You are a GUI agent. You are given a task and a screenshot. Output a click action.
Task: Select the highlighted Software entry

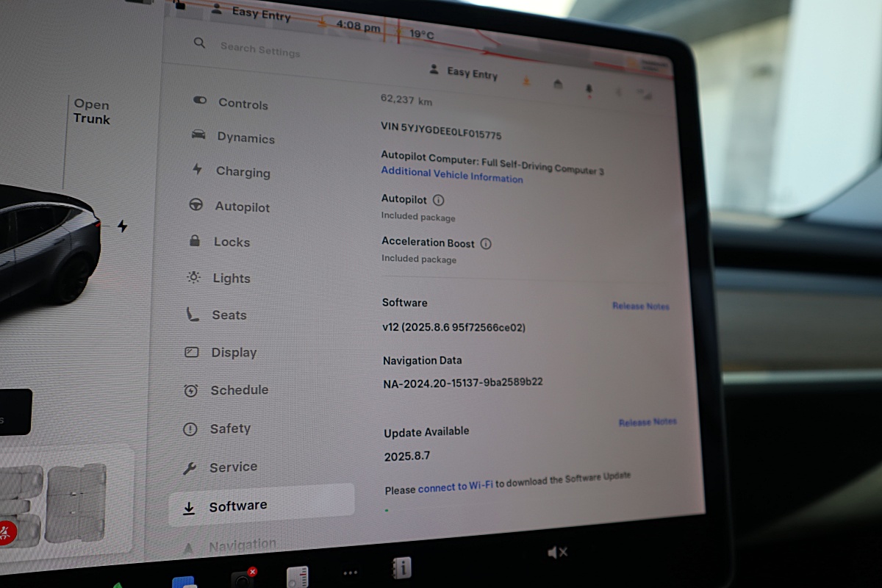[261, 506]
